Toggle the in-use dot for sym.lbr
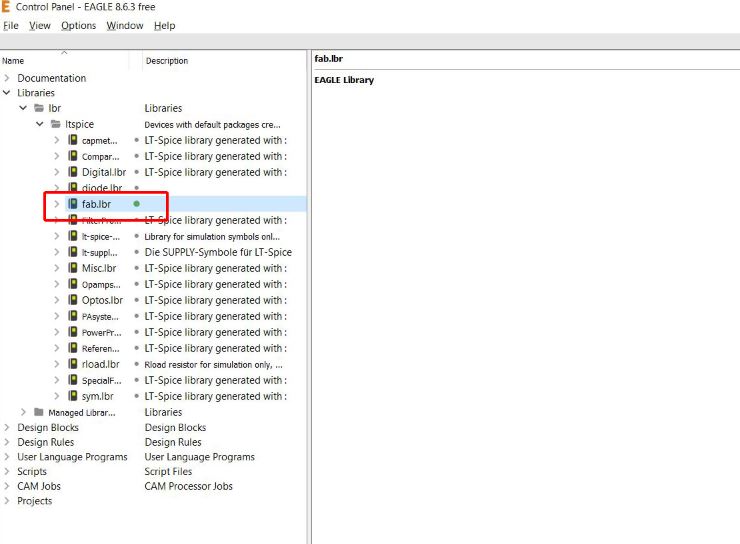The width and height of the screenshot is (740, 544). click(136, 396)
